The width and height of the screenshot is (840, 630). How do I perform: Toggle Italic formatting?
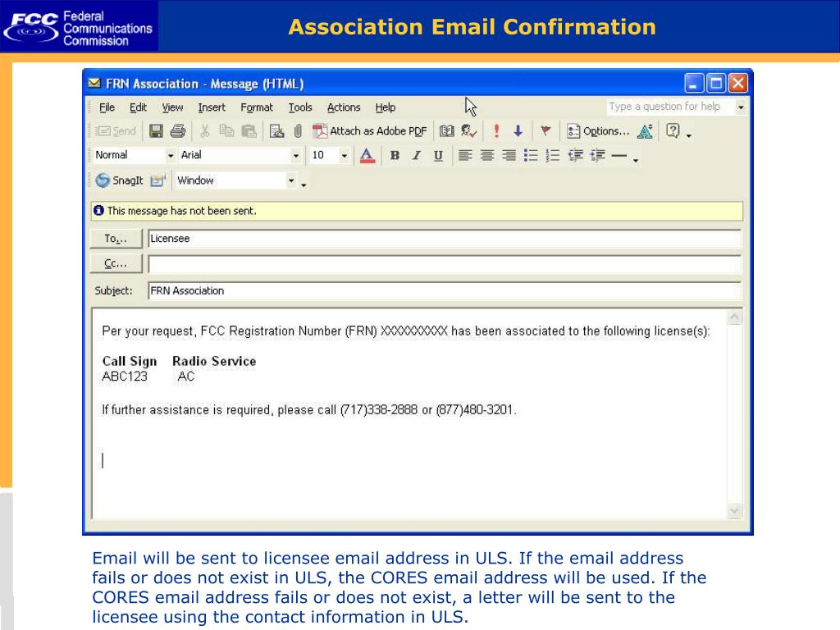[x=416, y=155]
